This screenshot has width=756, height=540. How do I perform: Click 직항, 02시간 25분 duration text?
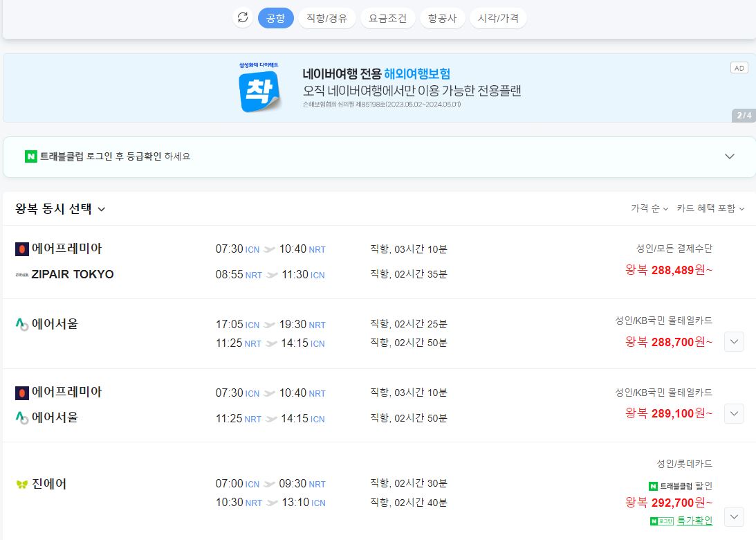tap(409, 324)
